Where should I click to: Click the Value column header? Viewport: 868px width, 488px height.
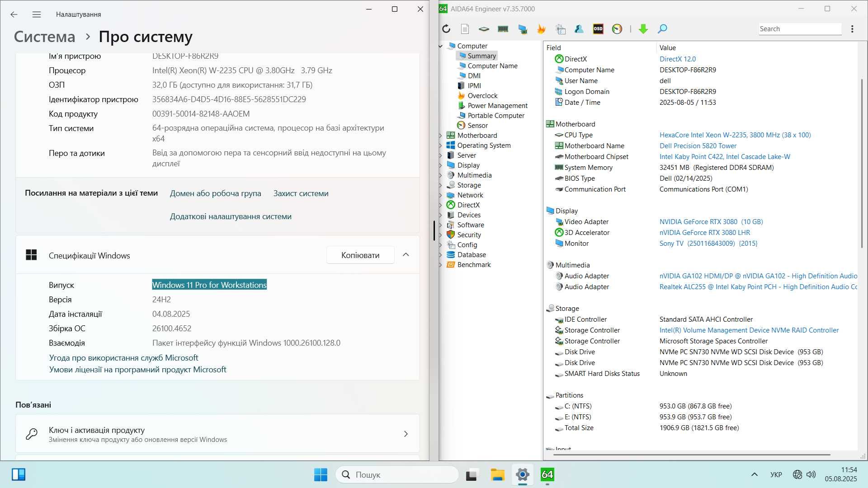coord(667,48)
